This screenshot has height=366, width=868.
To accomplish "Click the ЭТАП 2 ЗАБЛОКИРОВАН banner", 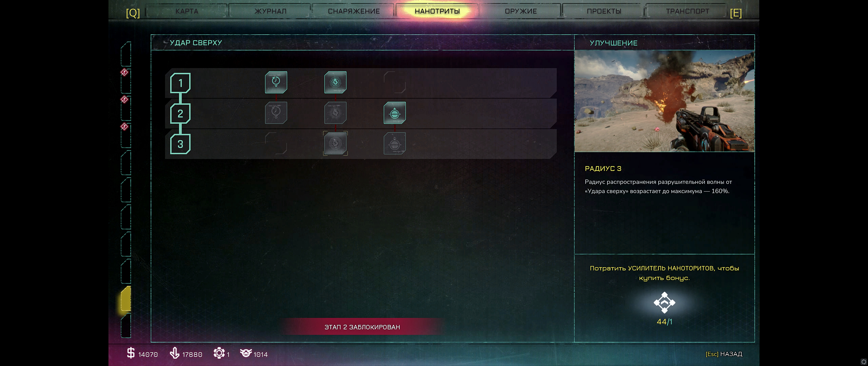I will 362,327.
